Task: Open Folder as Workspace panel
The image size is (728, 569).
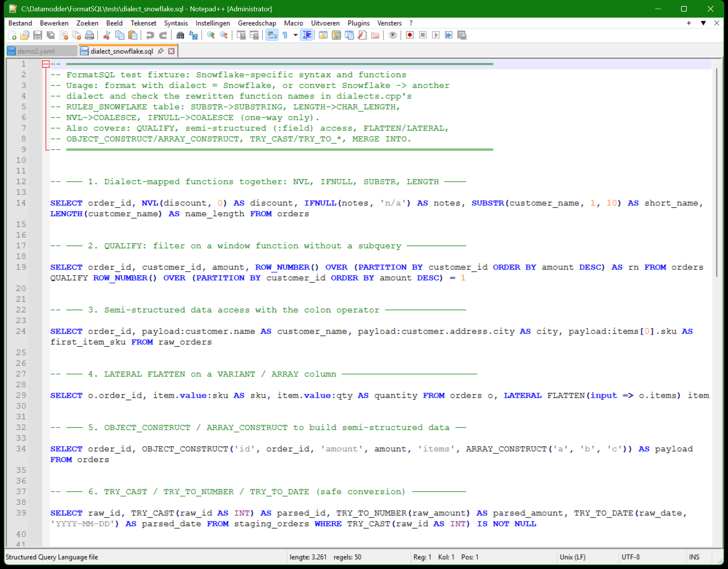Action: pos(375,35)
